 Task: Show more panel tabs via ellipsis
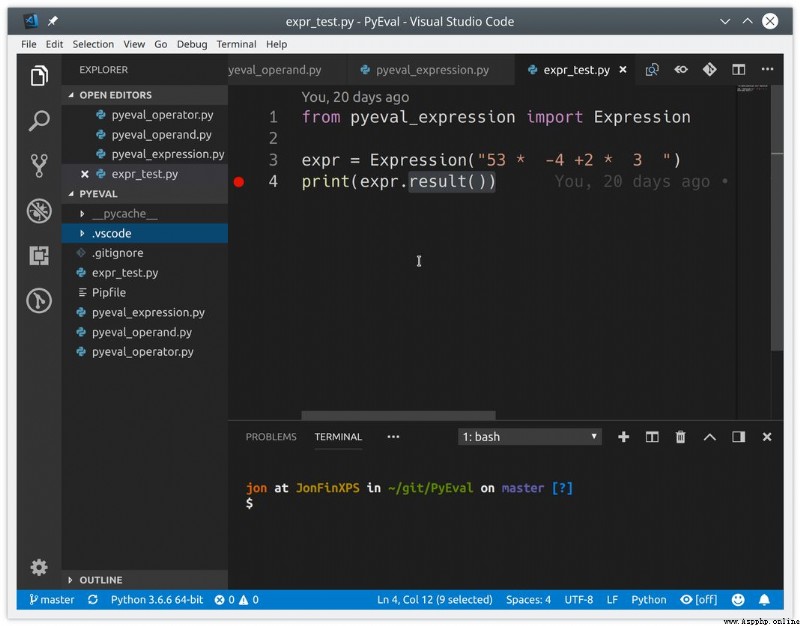[393, 437]
